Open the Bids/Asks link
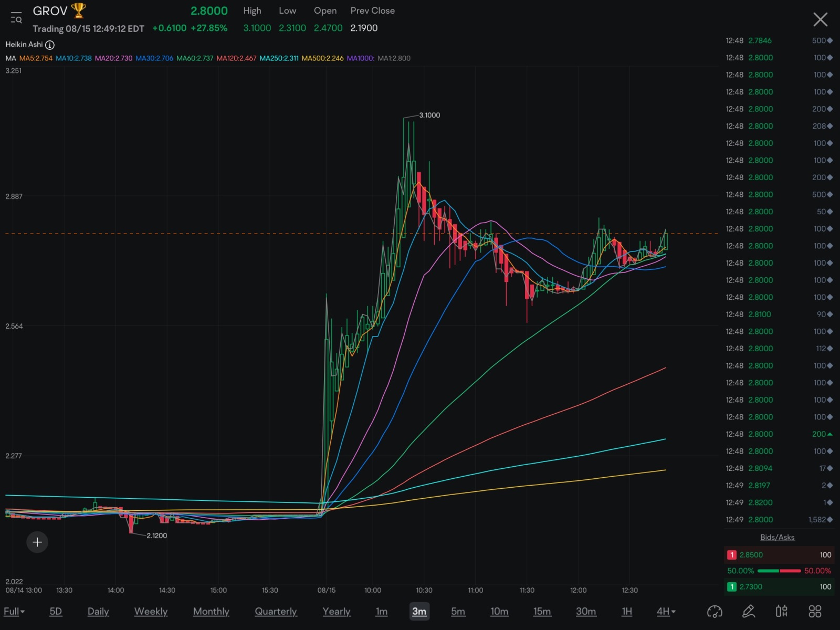The image size is (840, 630). (x=778, y=537)
